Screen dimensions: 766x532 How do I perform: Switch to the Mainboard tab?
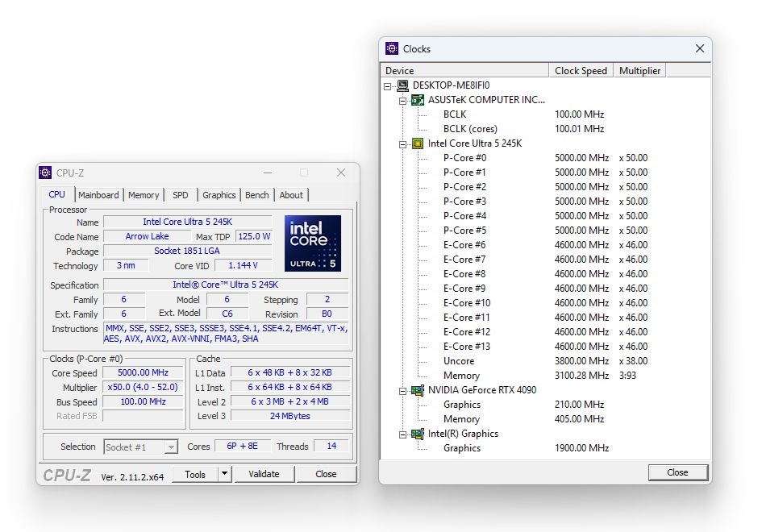[98, 195]
